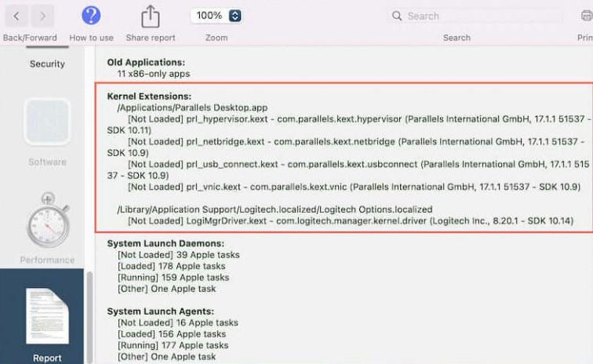This screenshot has width=593, height=364.
Task: Click '[Running] 177 Apple tasks' line
Action: (x=173, y=345)
